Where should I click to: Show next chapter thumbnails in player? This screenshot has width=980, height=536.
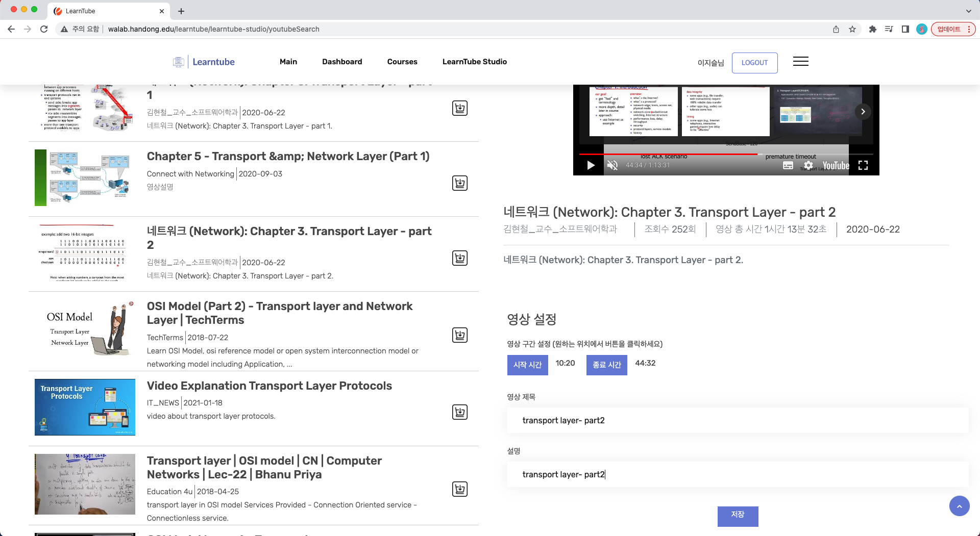863,112
